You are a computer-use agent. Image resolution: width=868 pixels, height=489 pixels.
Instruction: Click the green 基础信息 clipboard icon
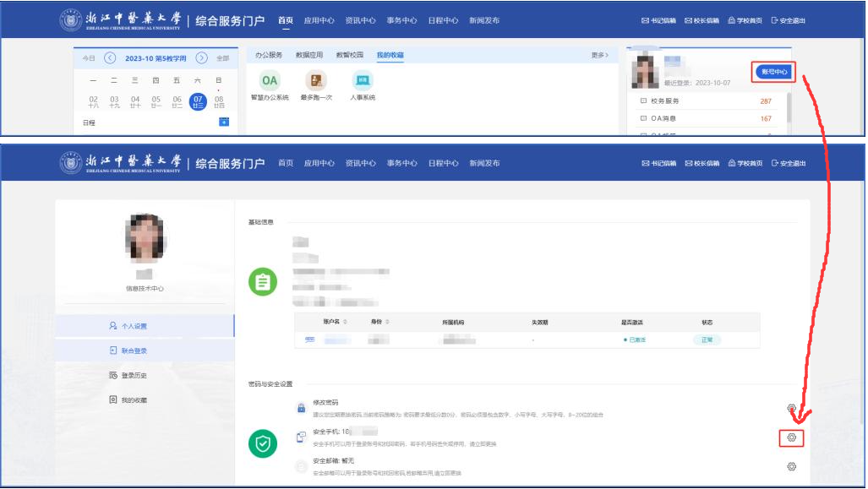(x=263, y=282)
